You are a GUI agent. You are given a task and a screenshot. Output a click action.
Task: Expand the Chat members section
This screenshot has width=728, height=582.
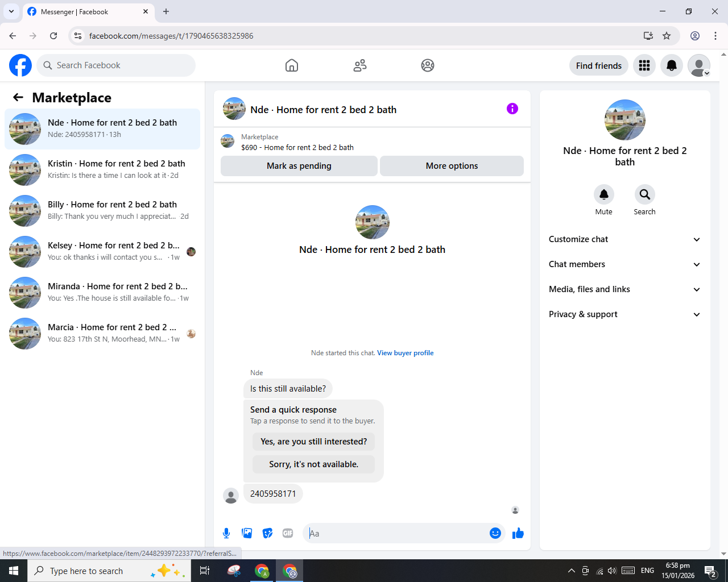click(624, 264)
